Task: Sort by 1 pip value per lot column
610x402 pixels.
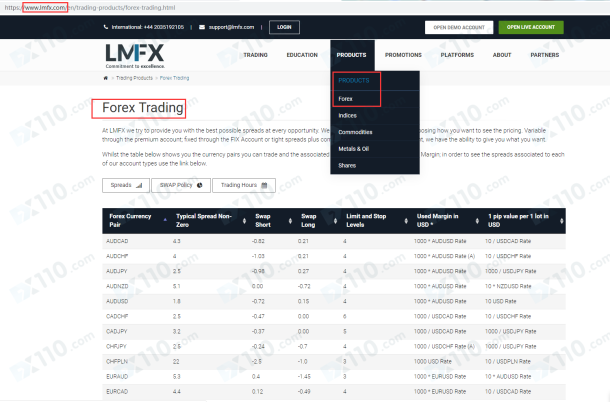Action: (525, 221)
